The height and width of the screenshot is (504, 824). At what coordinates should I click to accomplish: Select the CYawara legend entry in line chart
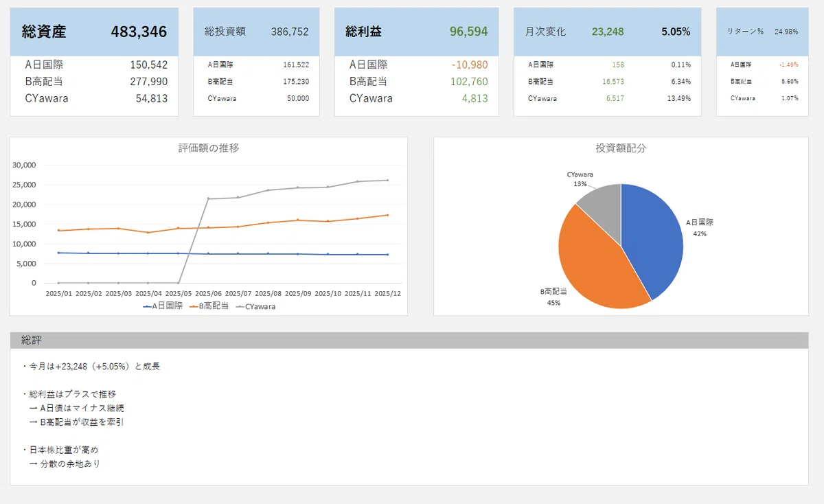pyautogui.click(x=255, y=306)
